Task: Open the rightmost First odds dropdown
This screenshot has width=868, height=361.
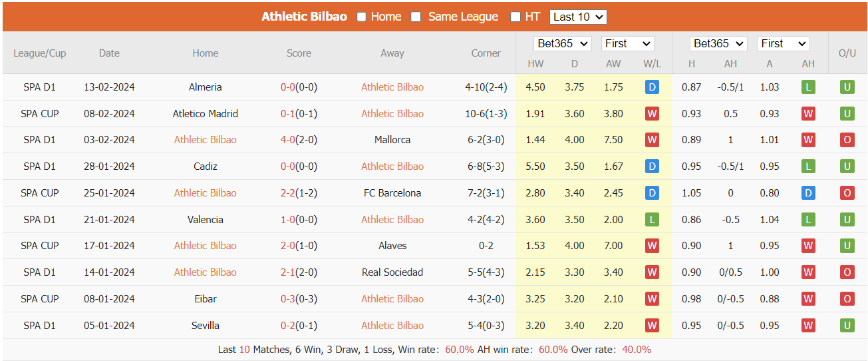Action: [x=784, y=43]
